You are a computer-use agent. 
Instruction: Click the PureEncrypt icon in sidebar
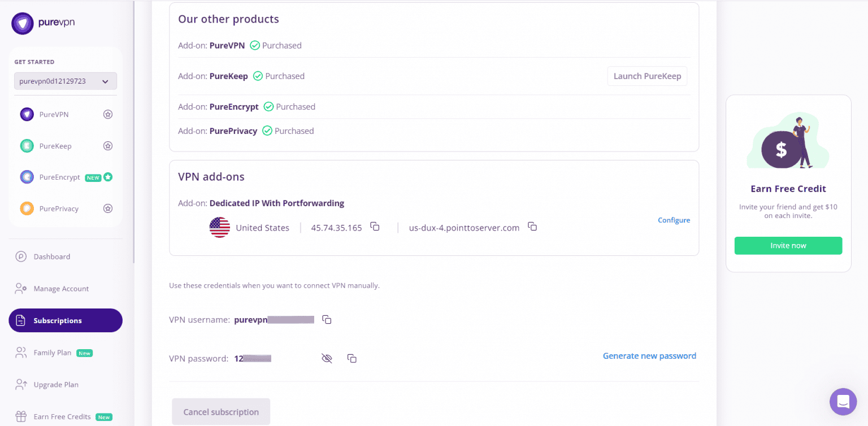pyautogui.click(x=27, y=177)
